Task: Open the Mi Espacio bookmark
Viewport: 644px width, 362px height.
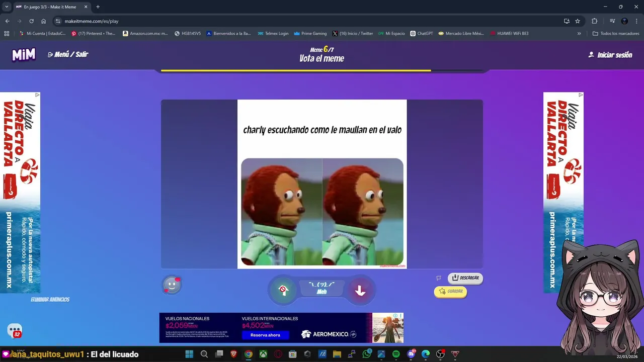Action: (x=391, y=34)
